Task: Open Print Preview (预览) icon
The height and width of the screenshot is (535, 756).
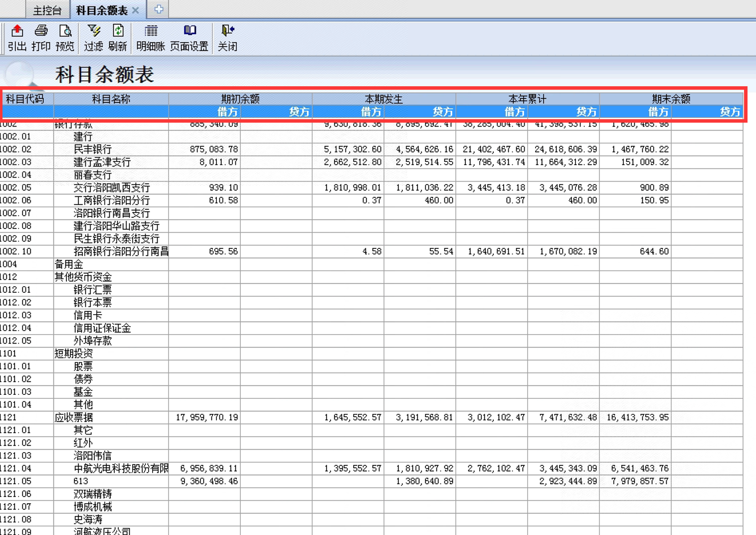Action: tap(65, 31)
